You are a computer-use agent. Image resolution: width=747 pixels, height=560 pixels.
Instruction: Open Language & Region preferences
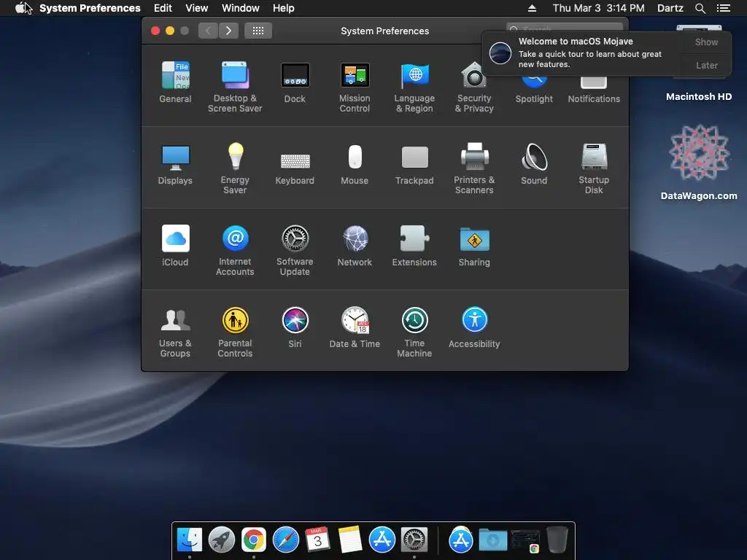(x=414, y=87)
